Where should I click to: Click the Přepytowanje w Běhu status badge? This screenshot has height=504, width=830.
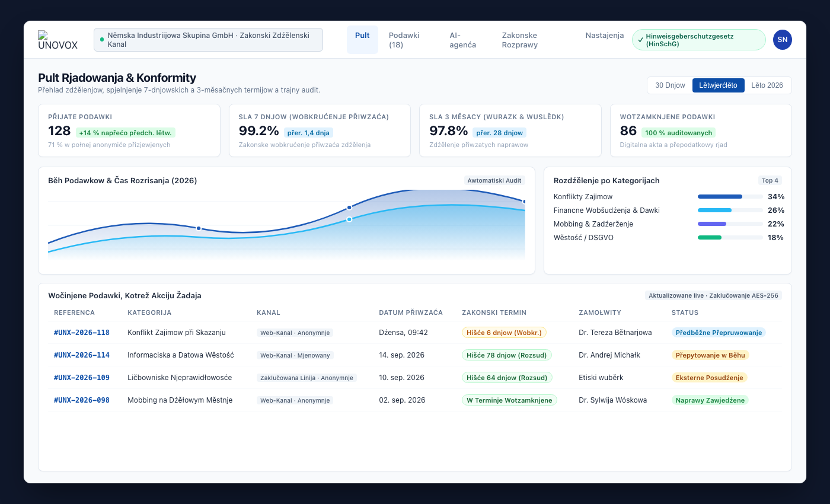(x=710, y=355)
